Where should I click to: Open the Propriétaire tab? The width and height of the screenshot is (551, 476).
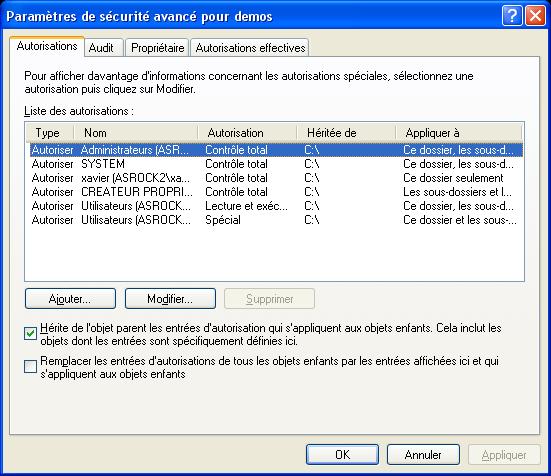(157, 48)
